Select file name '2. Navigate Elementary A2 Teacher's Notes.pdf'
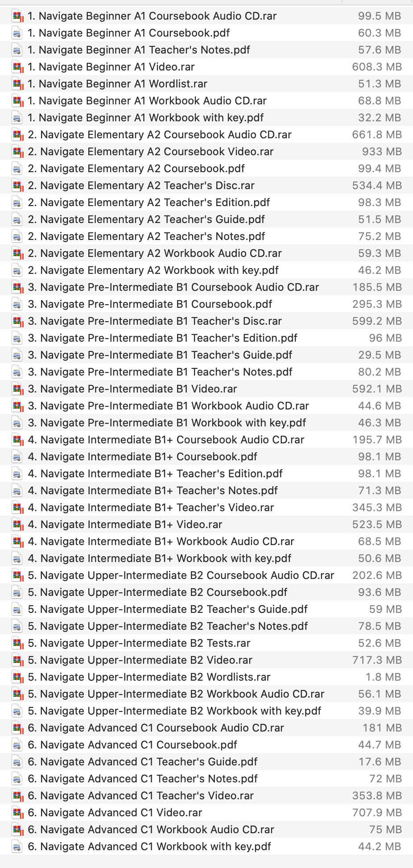This screenshot has width=413, height=868. pyautogui.click(x=146, y=236)
